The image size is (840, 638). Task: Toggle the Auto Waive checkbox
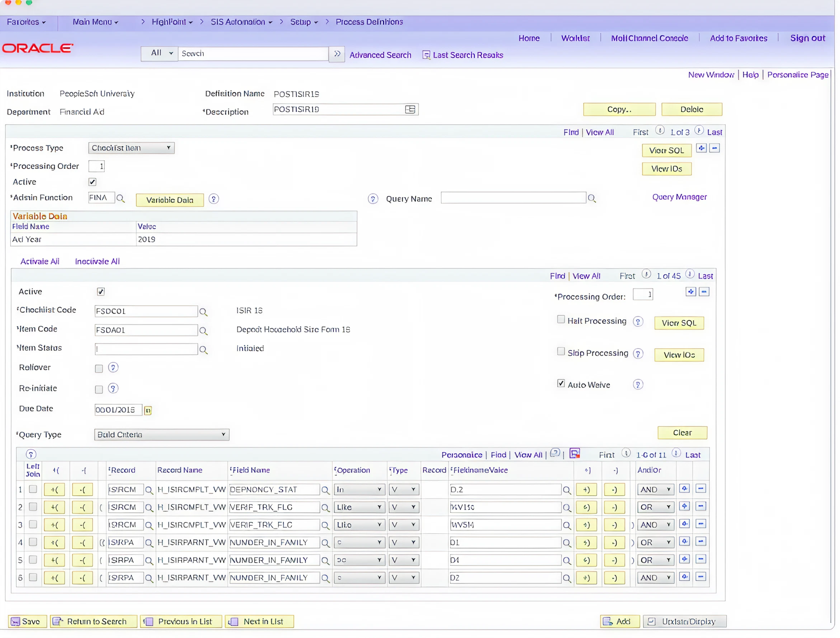[561, 383]
